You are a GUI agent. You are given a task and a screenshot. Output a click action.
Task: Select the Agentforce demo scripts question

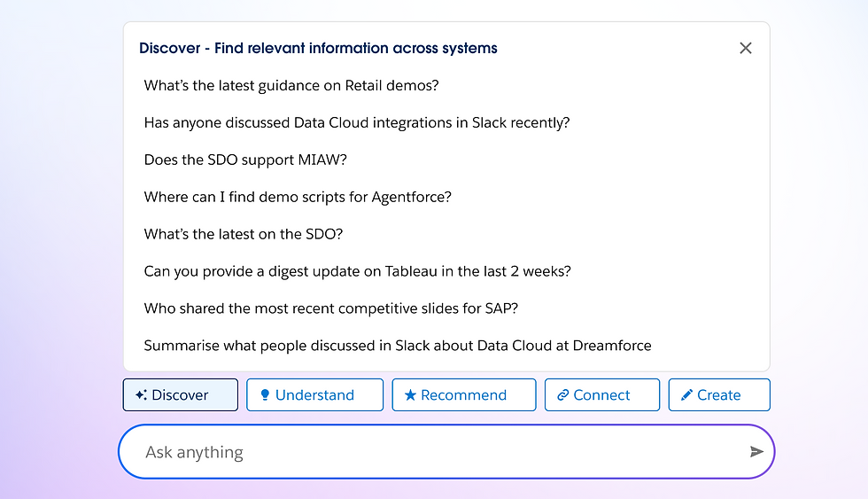298,197
